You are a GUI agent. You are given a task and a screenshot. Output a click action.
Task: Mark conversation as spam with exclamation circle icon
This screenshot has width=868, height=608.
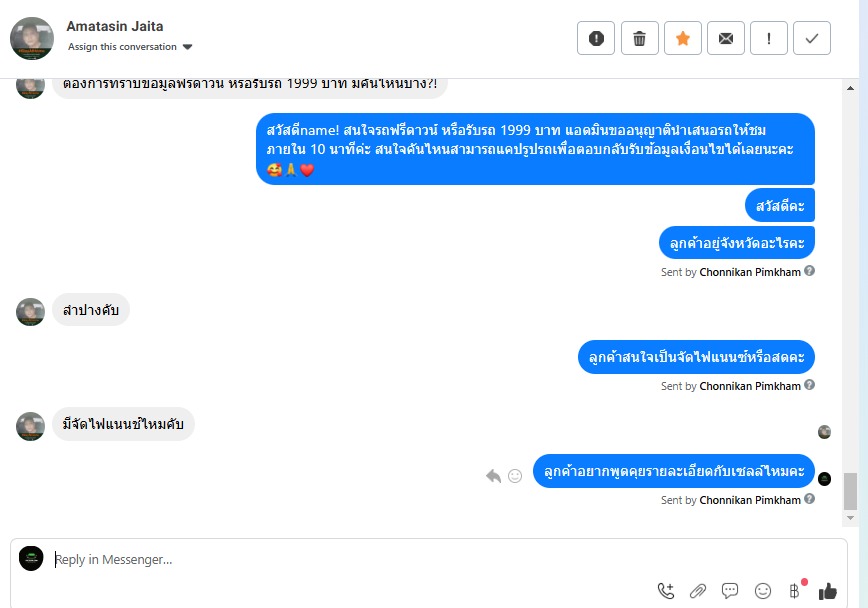coord(596,38)
